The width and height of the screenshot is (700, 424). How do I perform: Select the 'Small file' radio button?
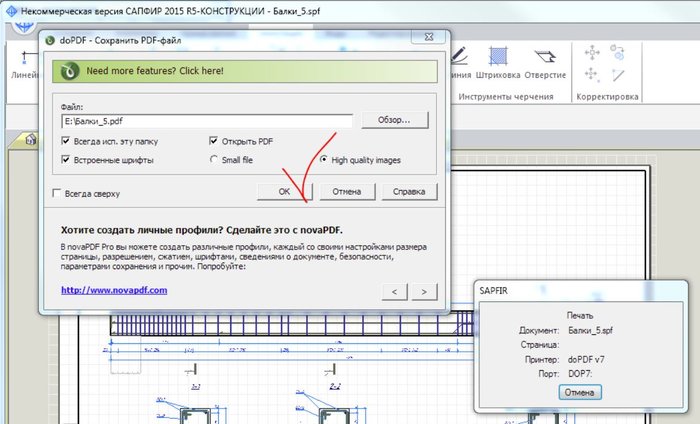(x=214, y=159)
